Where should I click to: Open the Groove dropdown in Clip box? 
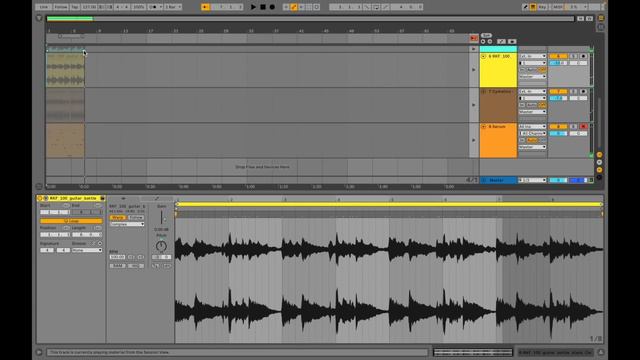87,250
